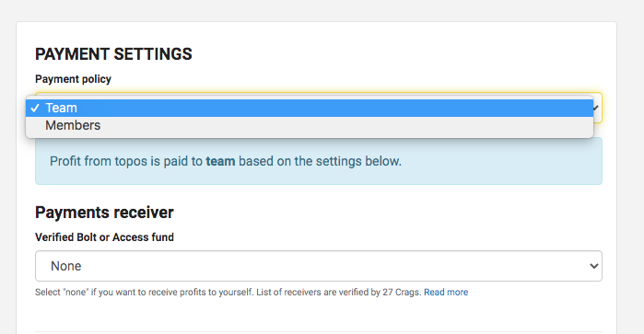
Task: Click the 'Profit from topos is paid to team' notice
Action: (x=319, y=161)
